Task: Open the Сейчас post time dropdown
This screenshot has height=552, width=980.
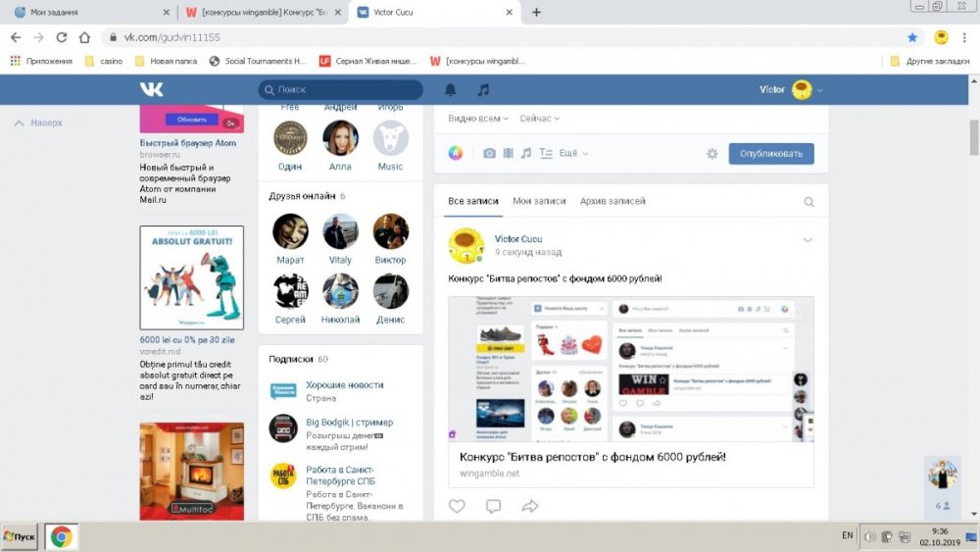Action: (x=539, y=119)
